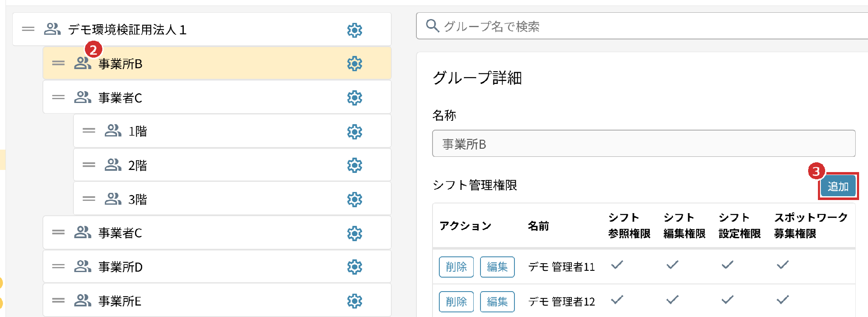Image resolution: width=868 pixels, height=317 pixels.
Task: Click the people icon beside 事業所D
Action: click(83, 266)
